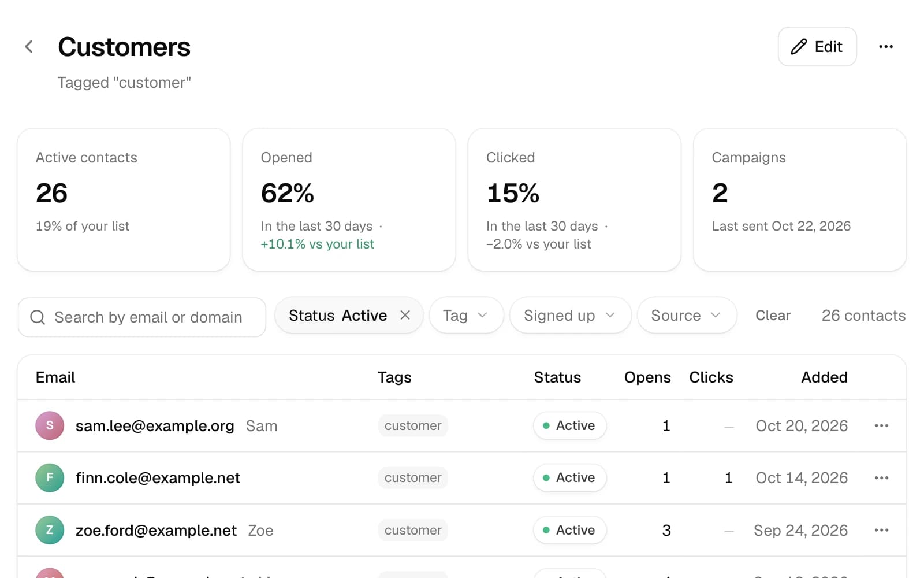Sort by the Clicks column header
Screen dimensions: 924x578
click(711, 377)
